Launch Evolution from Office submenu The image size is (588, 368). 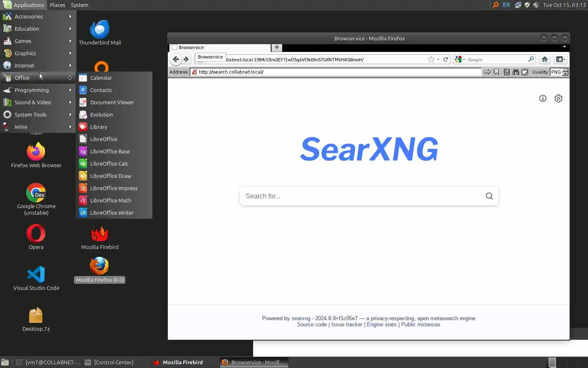click(114, 114)
